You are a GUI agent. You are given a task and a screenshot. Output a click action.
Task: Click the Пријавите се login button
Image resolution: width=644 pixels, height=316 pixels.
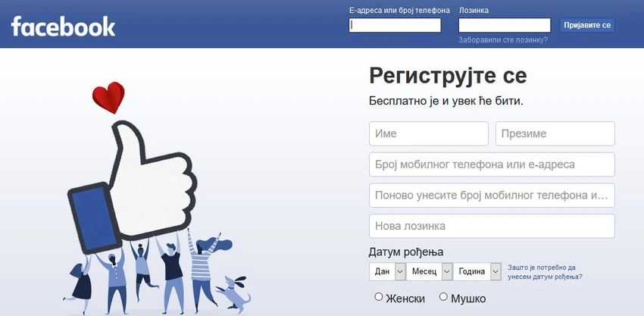tap(587, 25)
